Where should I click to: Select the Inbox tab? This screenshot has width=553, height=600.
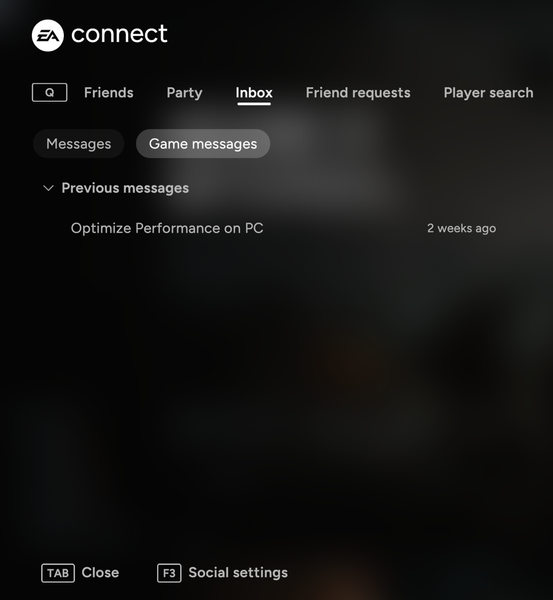pyautogui.click(x=254, y=93)
